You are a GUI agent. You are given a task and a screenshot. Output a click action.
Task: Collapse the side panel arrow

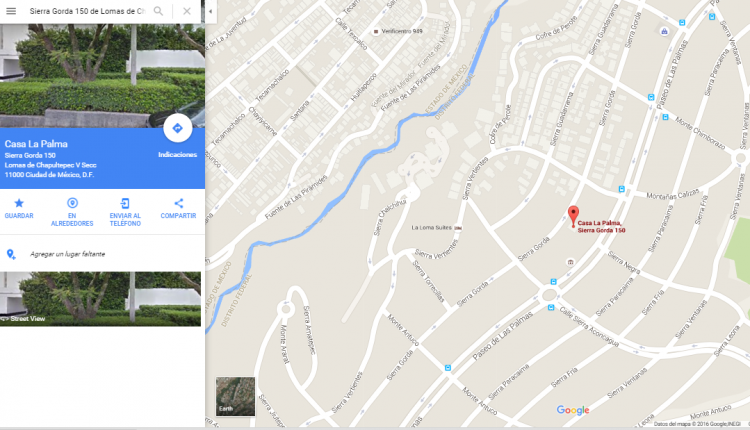(210, 11)
